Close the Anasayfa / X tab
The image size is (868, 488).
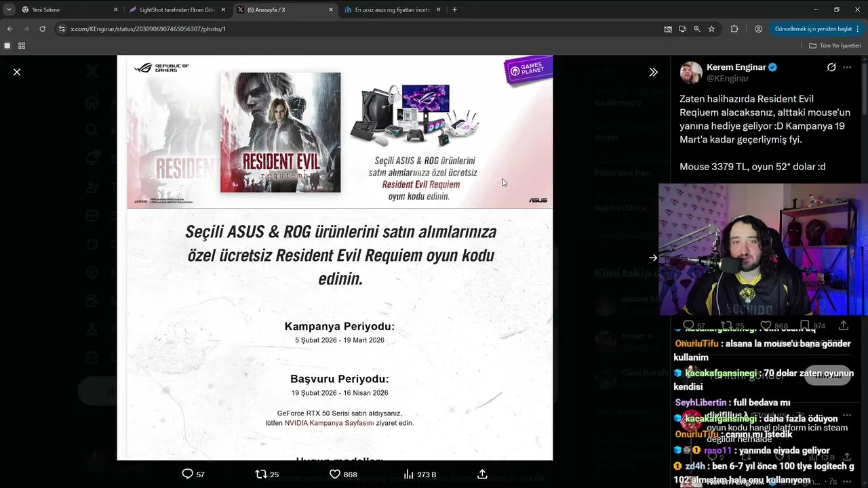point(331,9)
